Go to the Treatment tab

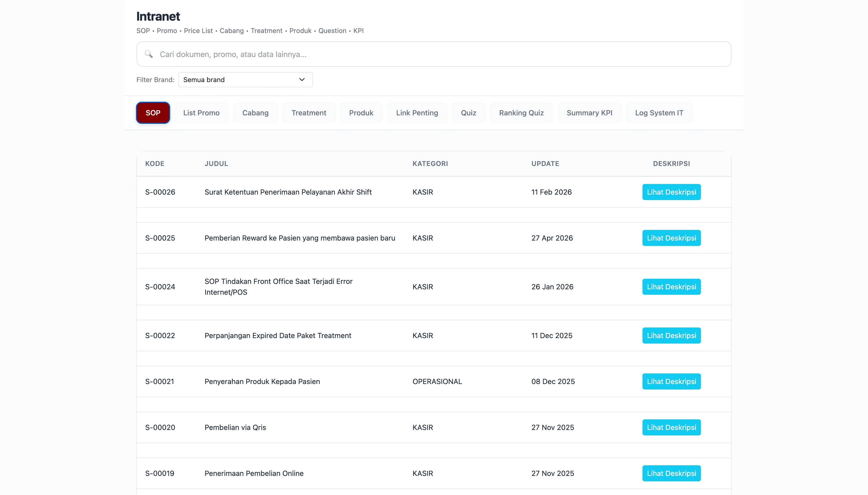[309, 113]
